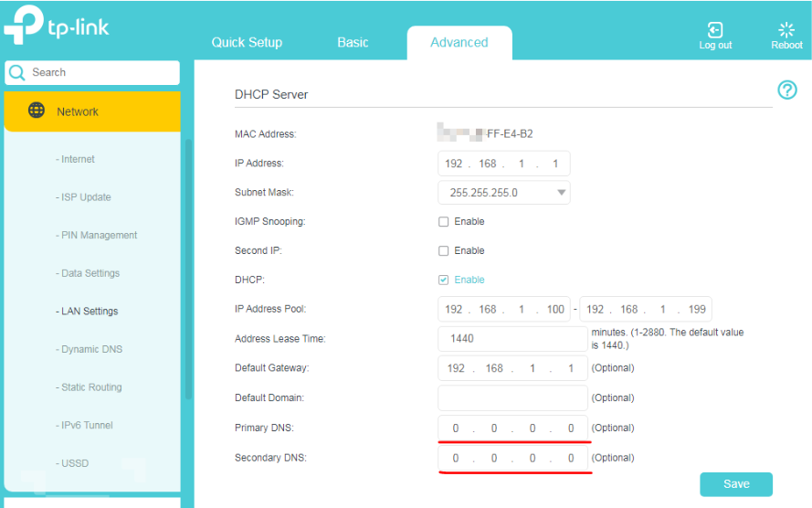The width and height of the screenshot is (812, 508).
Task: Click the Default Domain input field
Action: pos(511,398)
